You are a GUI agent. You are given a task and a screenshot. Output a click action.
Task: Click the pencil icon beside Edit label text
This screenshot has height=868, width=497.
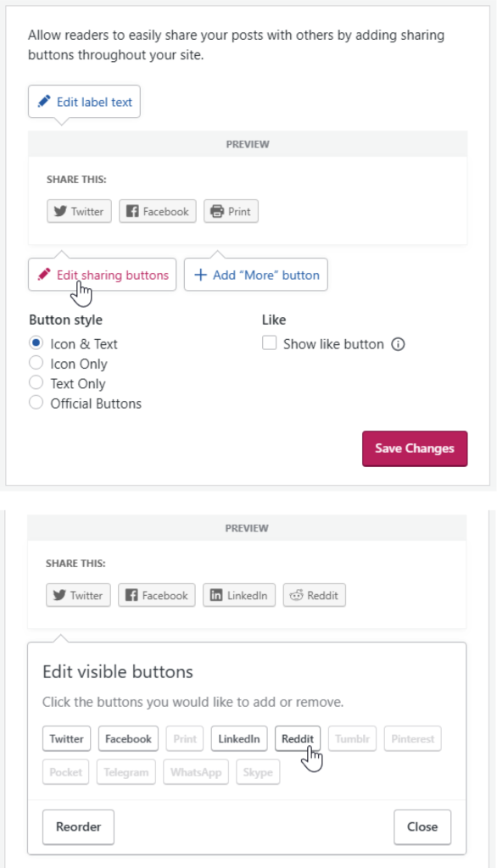[44, 102]
